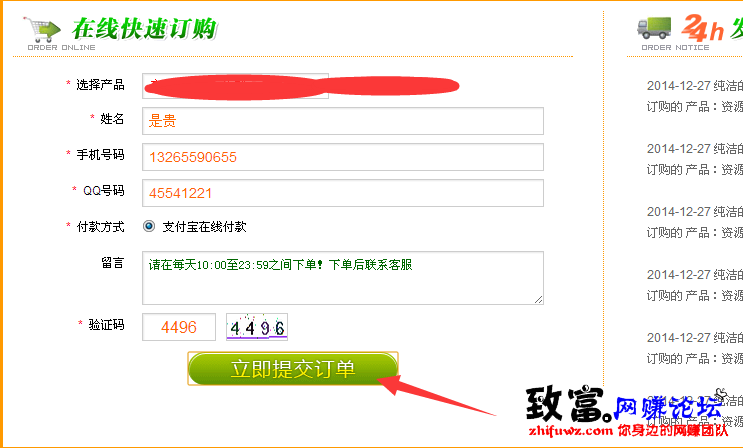Click inside the 留言 message textarea
The width and height of the screenshot is (743, 448).
pos(343,278)
